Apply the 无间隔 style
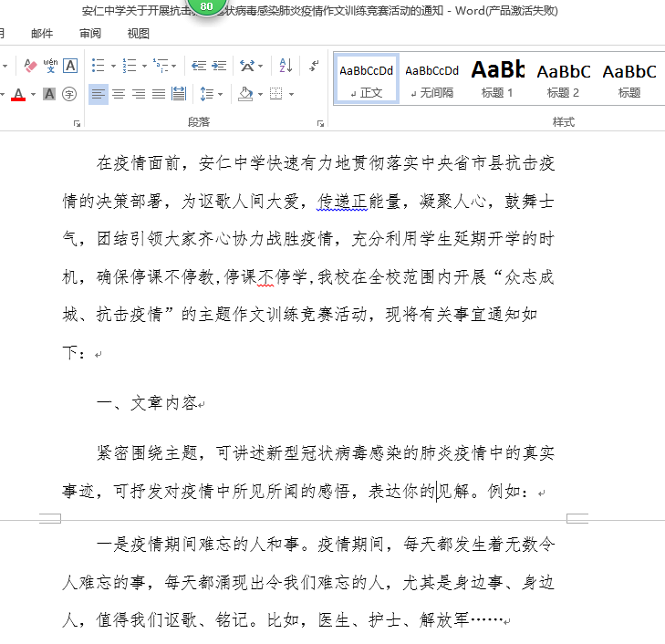 click(x=431, y=79)
